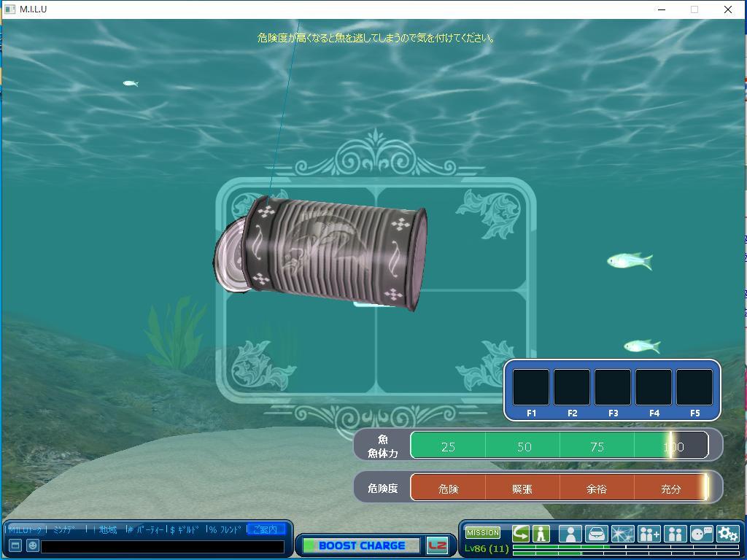This screenshot has width=747, height=560.
Task: Open the chat speech bubble icon
Action: tap(701, 534)
